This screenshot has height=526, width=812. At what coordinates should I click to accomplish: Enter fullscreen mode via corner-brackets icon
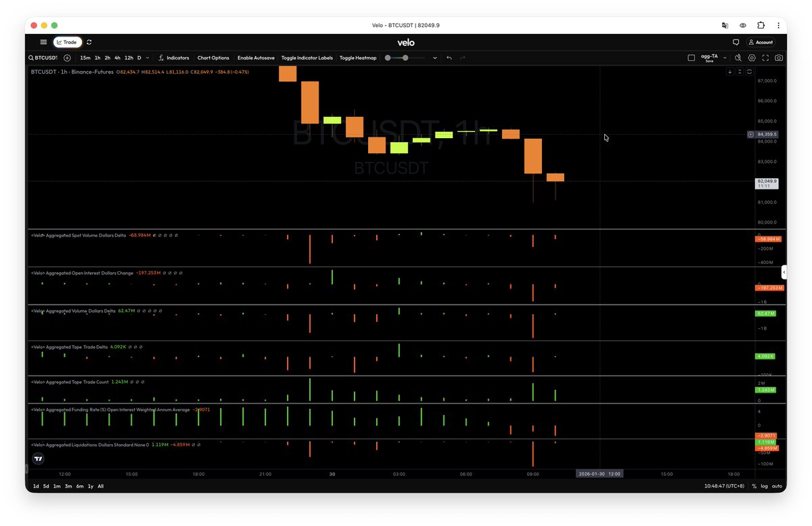[x=766, y=58]
